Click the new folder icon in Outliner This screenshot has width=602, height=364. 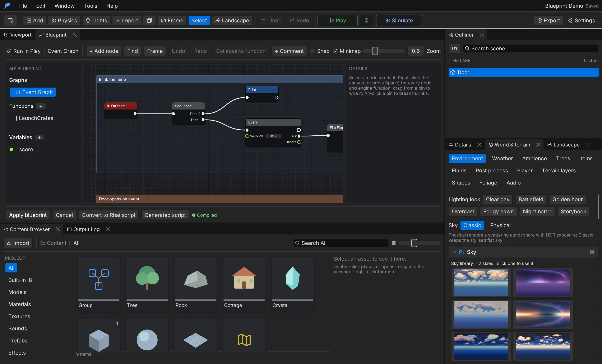[x=454, y=49]
